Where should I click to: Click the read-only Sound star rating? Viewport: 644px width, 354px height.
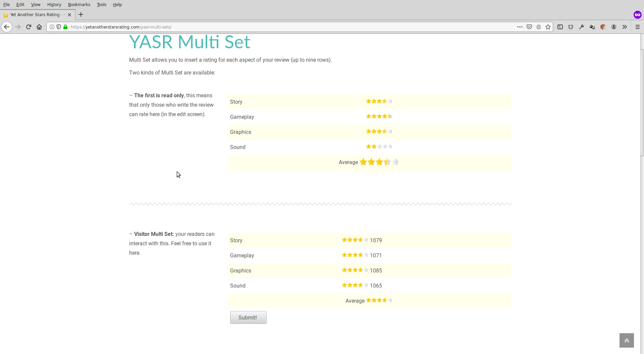tap(379, 147)
